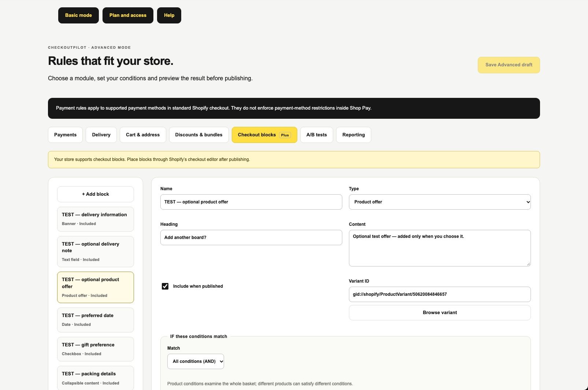Open the Type dropdown
588x390 pixels.
click(440, 202)
